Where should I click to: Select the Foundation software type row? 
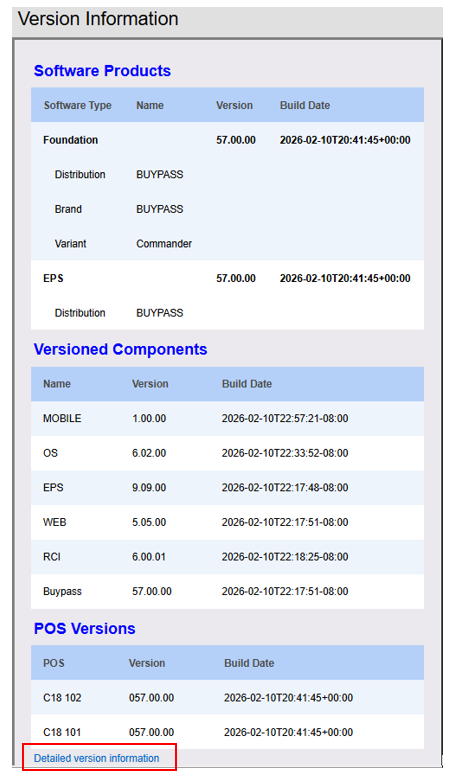[227, 140]
